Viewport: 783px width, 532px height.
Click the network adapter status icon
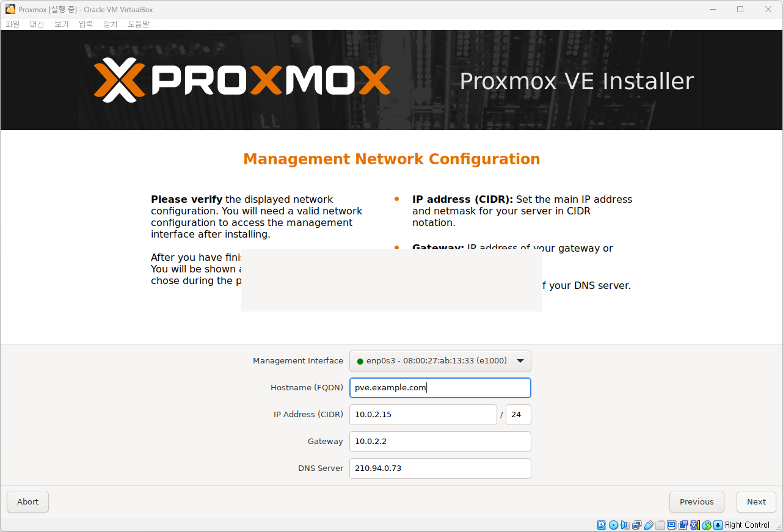[x=636, y=525]
